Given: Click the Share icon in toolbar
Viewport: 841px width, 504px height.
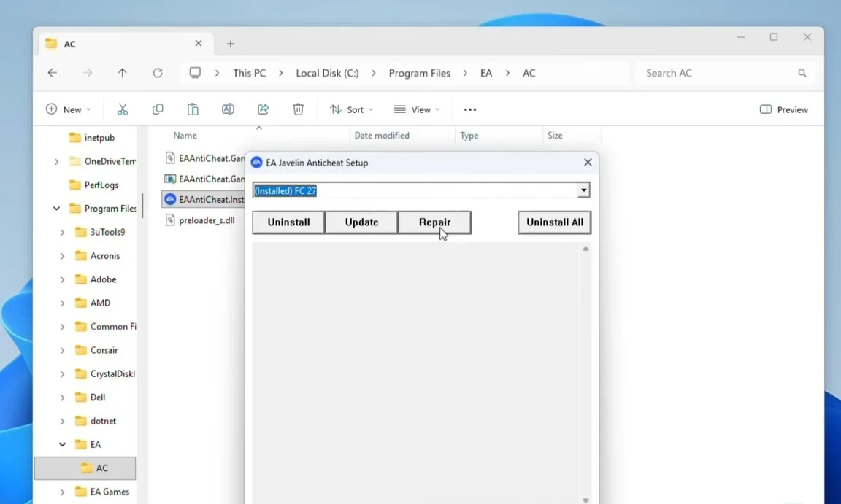Looking at the screenshot, I should click(263, 109).
